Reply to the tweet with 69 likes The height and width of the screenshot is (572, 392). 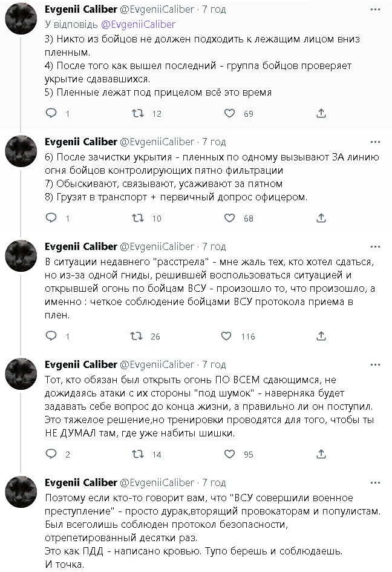click(51, 113)
